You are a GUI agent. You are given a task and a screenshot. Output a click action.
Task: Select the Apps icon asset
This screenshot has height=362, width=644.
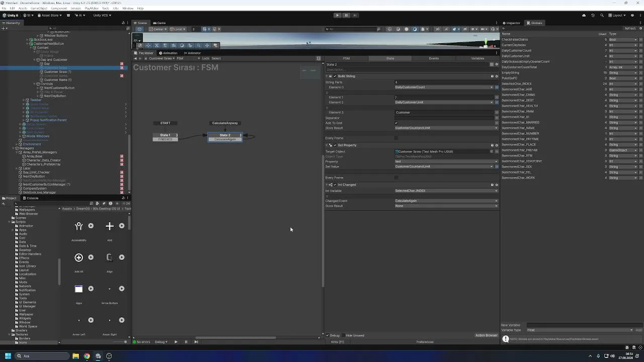click(x=78, y=289)
